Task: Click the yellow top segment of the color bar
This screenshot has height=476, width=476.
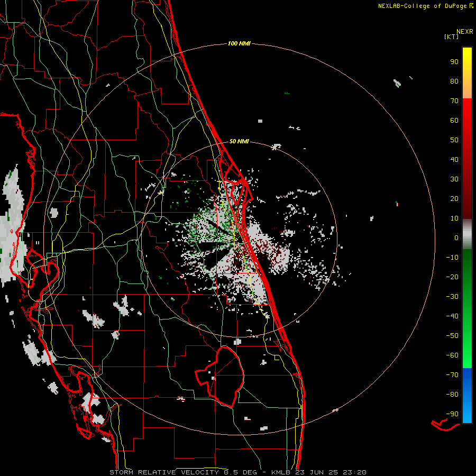Action: (467, 73)
